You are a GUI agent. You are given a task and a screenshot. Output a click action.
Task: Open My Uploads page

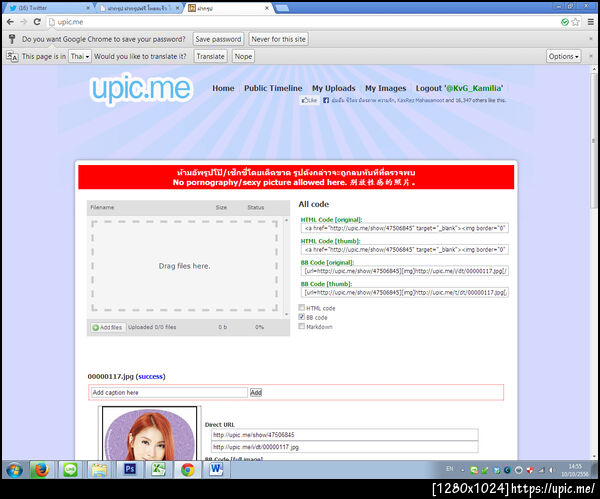point(333,88)
